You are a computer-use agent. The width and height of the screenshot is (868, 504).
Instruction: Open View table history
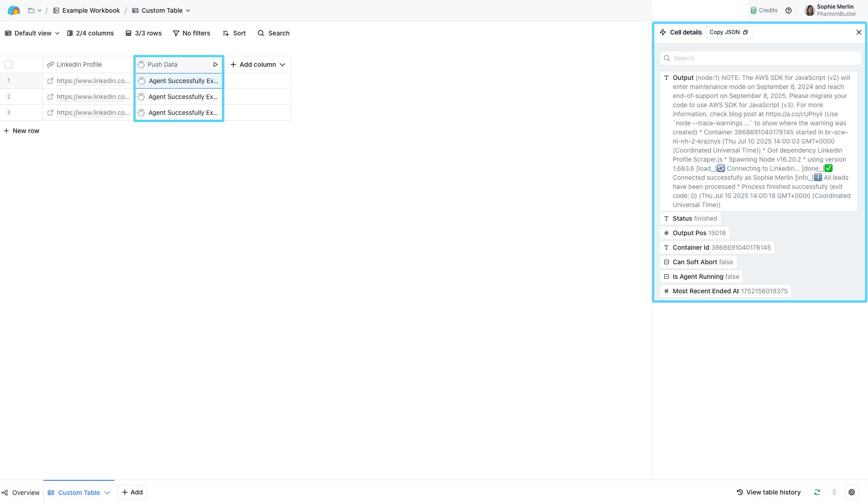coord(769,492)
